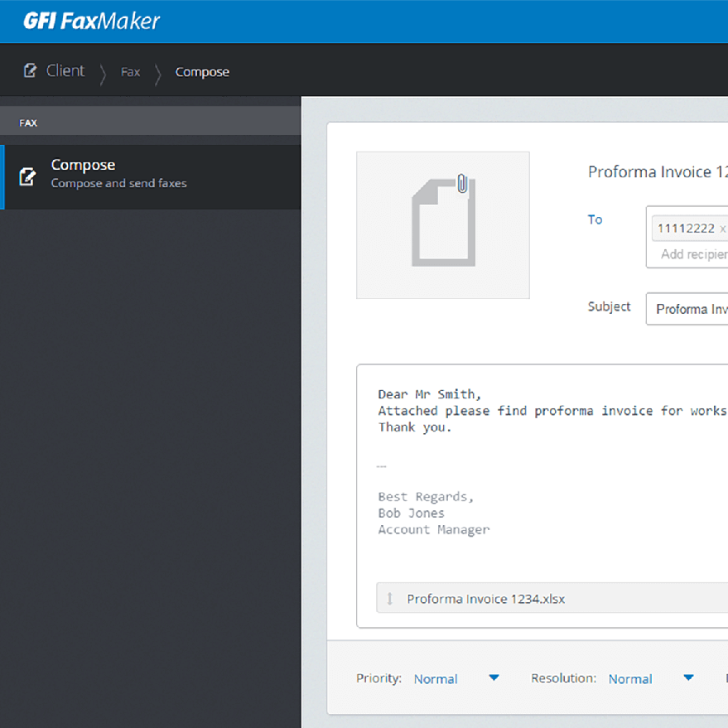Image resolution: width=728 pixels, height=728 pixels.
Task: Focus the Add recipient field
Action: click(694, 254)
